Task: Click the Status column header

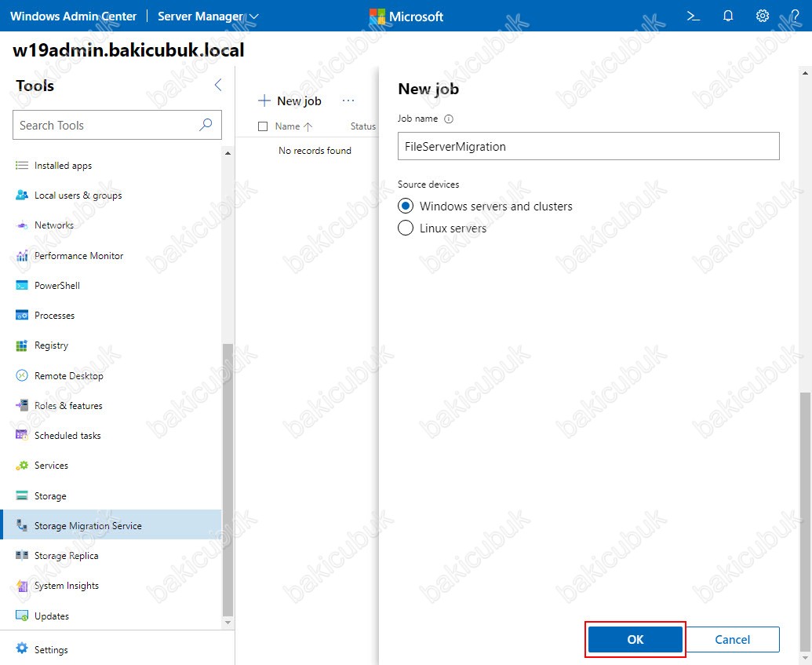Action: [363, 126]
